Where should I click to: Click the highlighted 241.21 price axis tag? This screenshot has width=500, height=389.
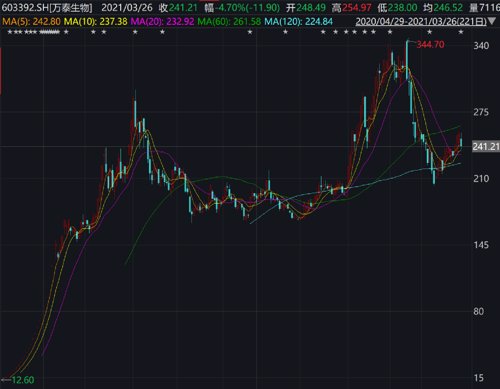pos(486,146)
